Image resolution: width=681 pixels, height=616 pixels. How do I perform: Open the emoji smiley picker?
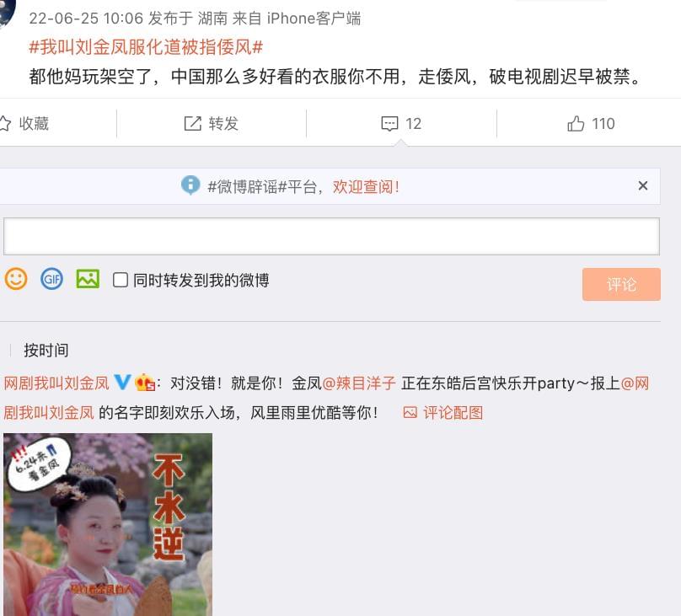click(x=16, y=279)
